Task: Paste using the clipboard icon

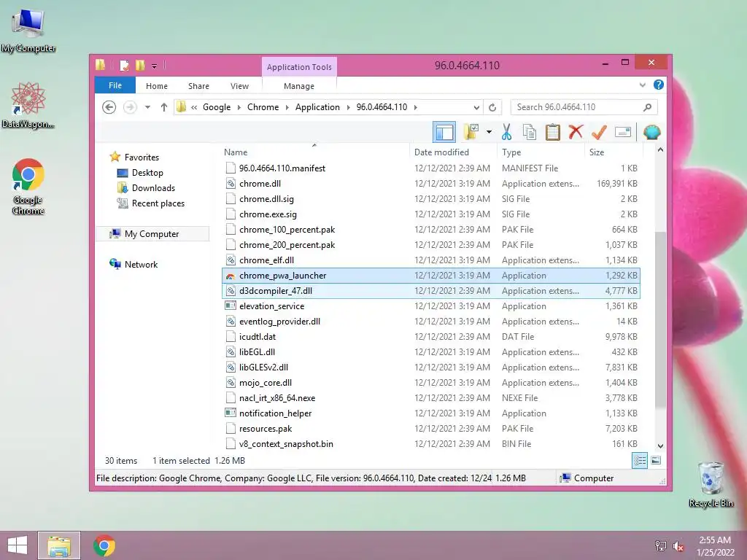Action: 553,132
